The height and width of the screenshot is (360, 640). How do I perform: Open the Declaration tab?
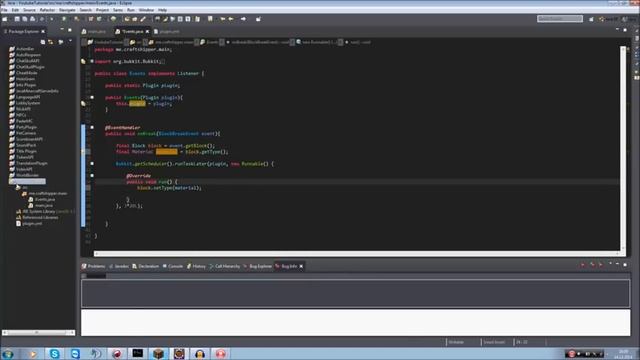[x=146, y=266]
